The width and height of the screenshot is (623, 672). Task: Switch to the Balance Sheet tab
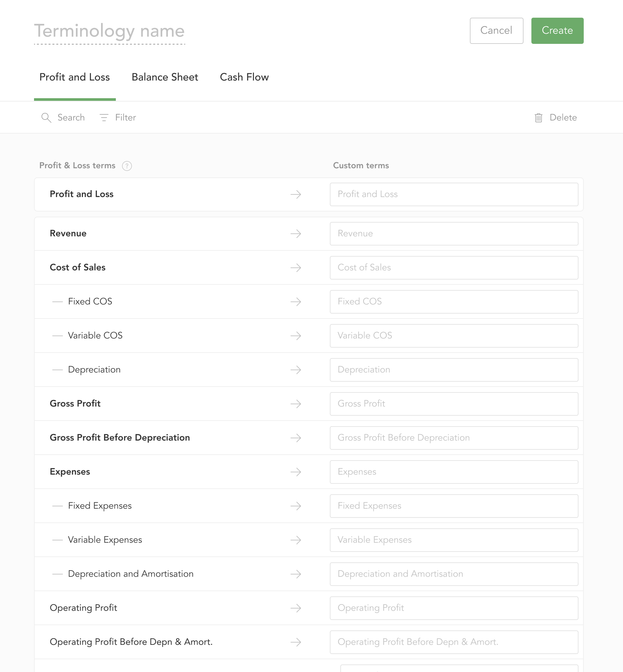[x=165, y=77]
